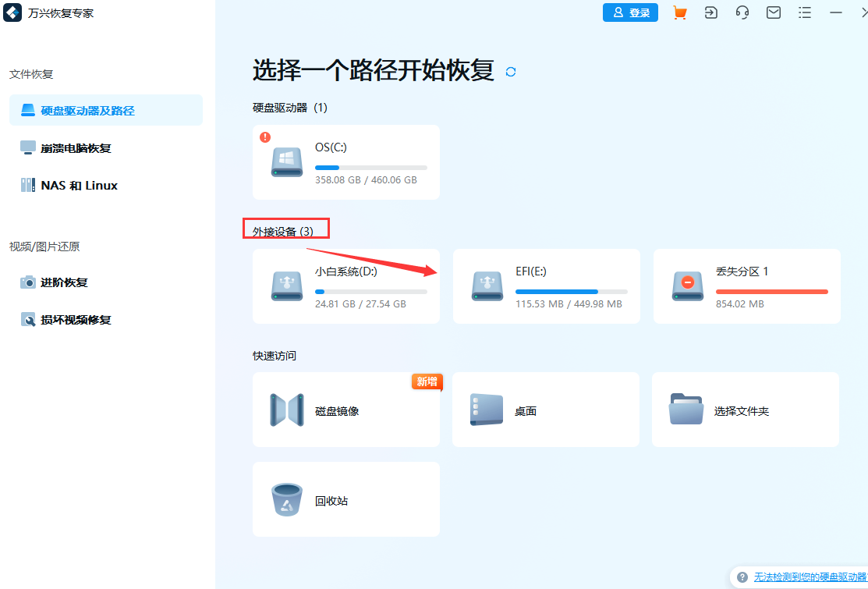This screenshot has width=868, height=589.
Task: Click the import/transfer icon in the title bar
Action: click(x=710, y=12)
